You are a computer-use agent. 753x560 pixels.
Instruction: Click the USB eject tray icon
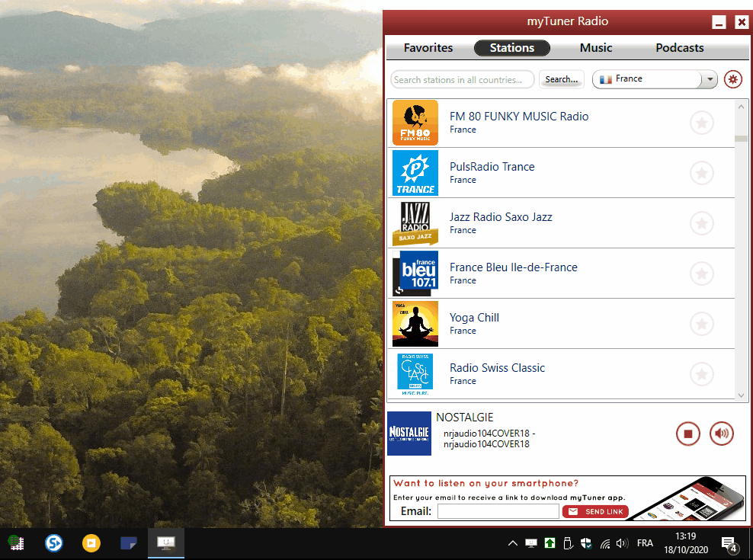[568, 543]
